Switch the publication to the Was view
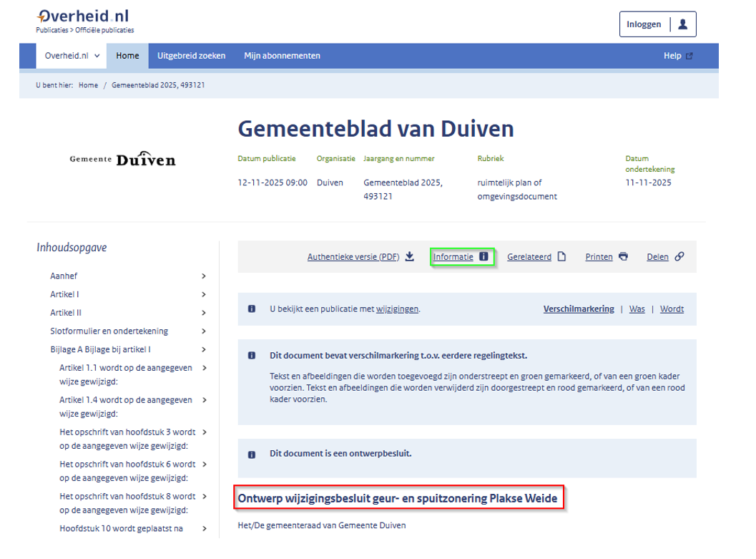The image size is (756, 559). coord(637,309)
